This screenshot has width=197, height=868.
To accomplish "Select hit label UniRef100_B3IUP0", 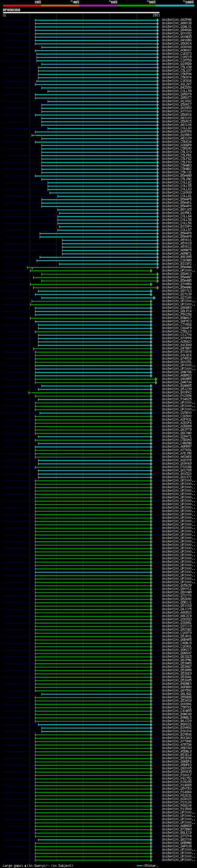I will point(177,226).
